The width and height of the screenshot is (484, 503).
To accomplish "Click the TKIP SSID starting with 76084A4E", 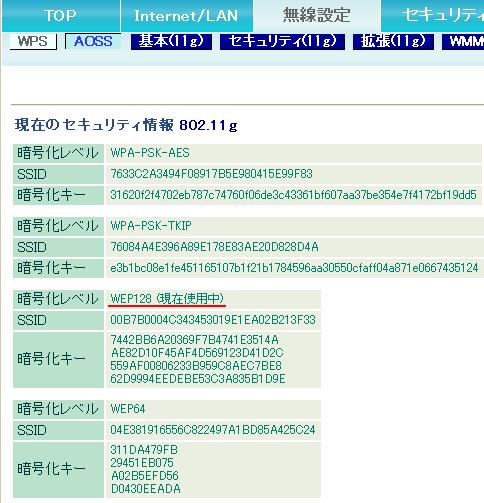I will 214,247.
